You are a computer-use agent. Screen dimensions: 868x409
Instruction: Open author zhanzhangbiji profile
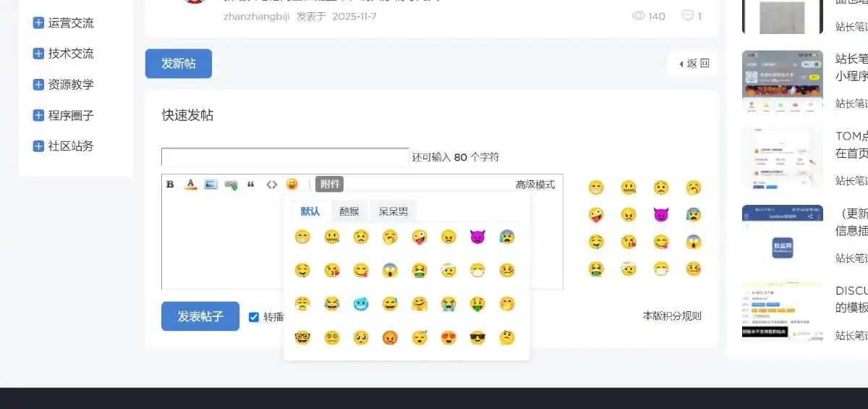tap(257, 16)
